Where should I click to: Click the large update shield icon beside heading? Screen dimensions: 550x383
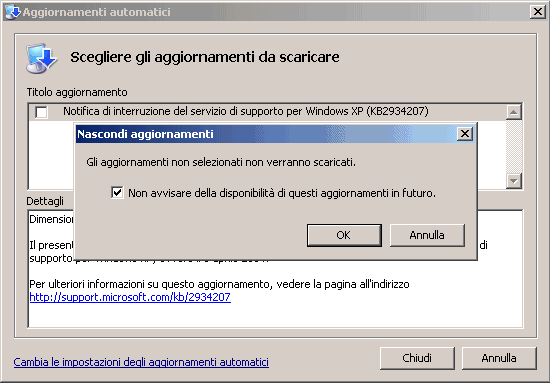click(41, 58)
